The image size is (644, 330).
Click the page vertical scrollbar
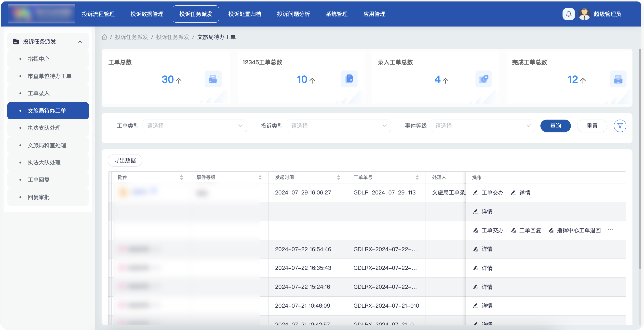(640, 159)
